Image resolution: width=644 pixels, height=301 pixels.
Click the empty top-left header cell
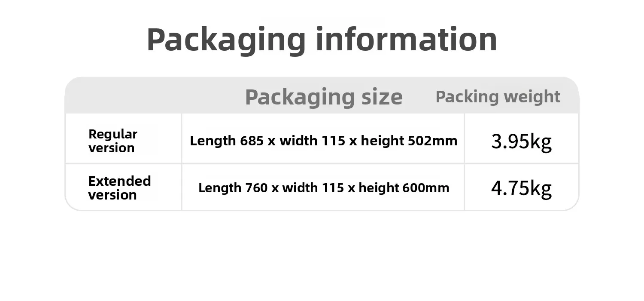coord(124,95)
